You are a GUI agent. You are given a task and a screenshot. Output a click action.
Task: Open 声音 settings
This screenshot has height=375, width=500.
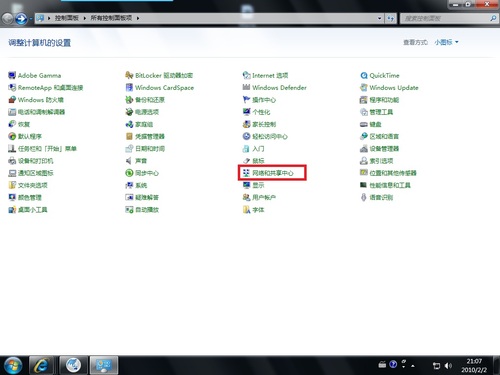click(136, 161)
